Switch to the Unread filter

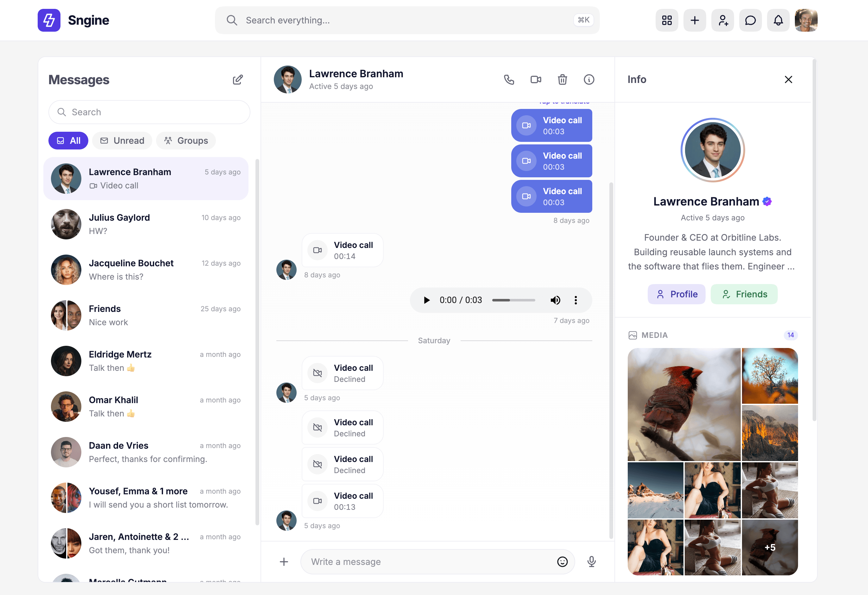tap(122, 141)
